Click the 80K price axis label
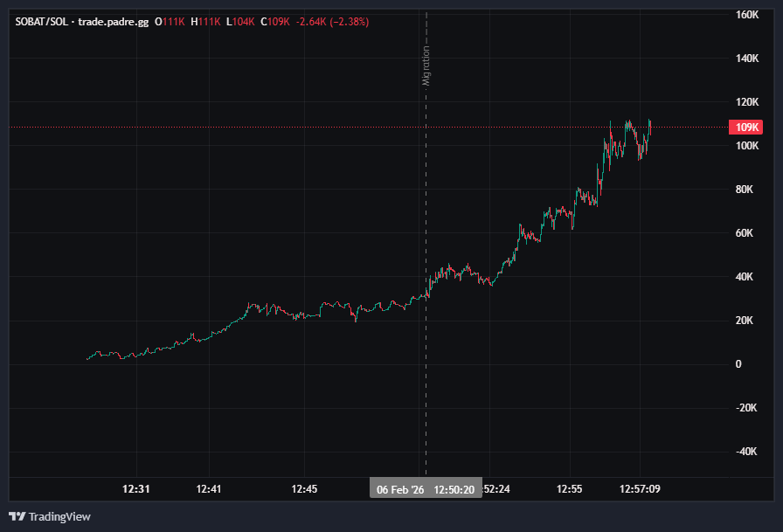Screen dimensions: 783x532 tap(745, 190)
